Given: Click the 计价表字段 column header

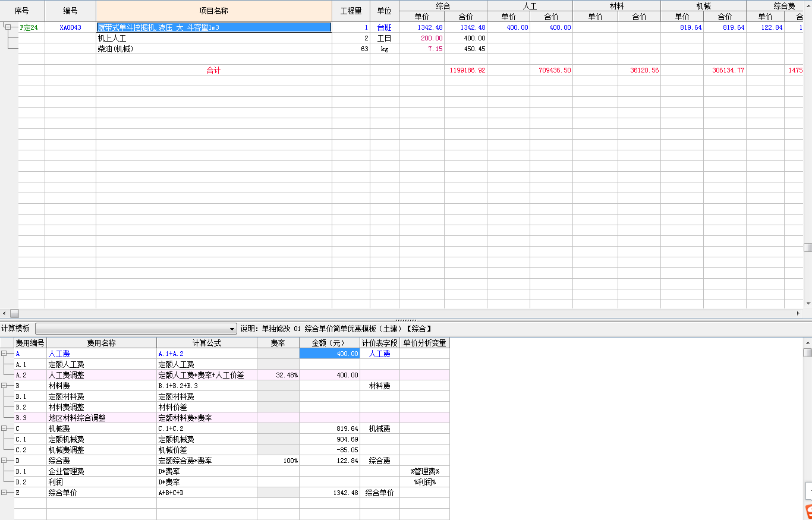Looking at the screenshot, I should [380, 343].
